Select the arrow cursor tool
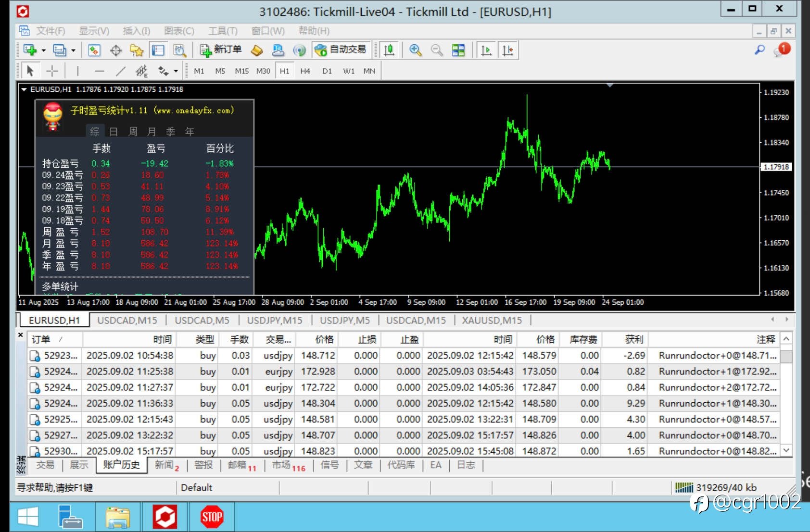 tap(30, 71)
